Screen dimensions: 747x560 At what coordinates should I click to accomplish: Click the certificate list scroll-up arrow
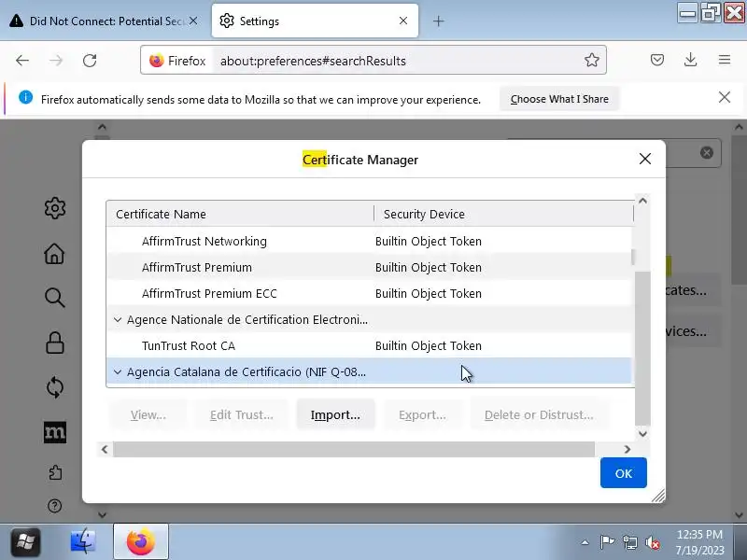tap(642, 201)
